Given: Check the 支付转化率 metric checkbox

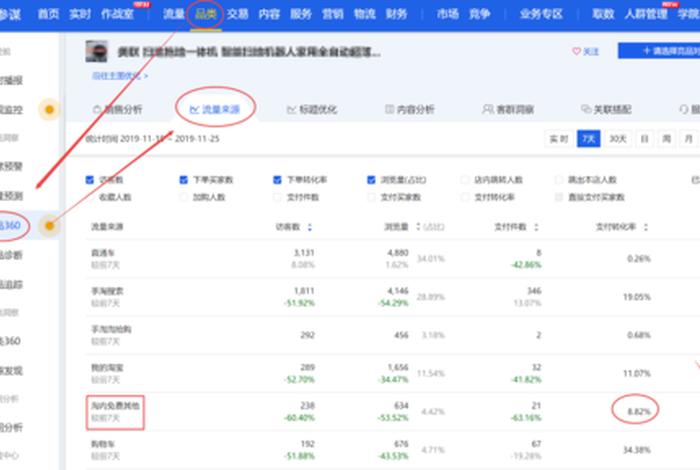Looking at the screenshot, I should (x=465, y=197).
